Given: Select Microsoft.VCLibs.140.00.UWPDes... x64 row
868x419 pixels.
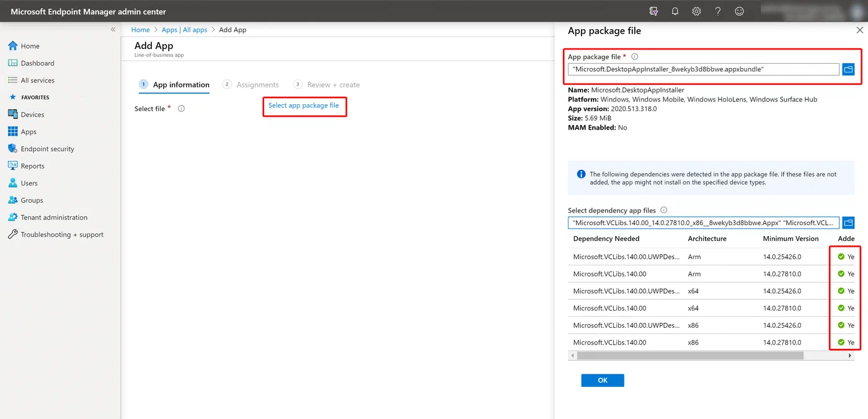Looking at the screenshot, I should 711,291.
